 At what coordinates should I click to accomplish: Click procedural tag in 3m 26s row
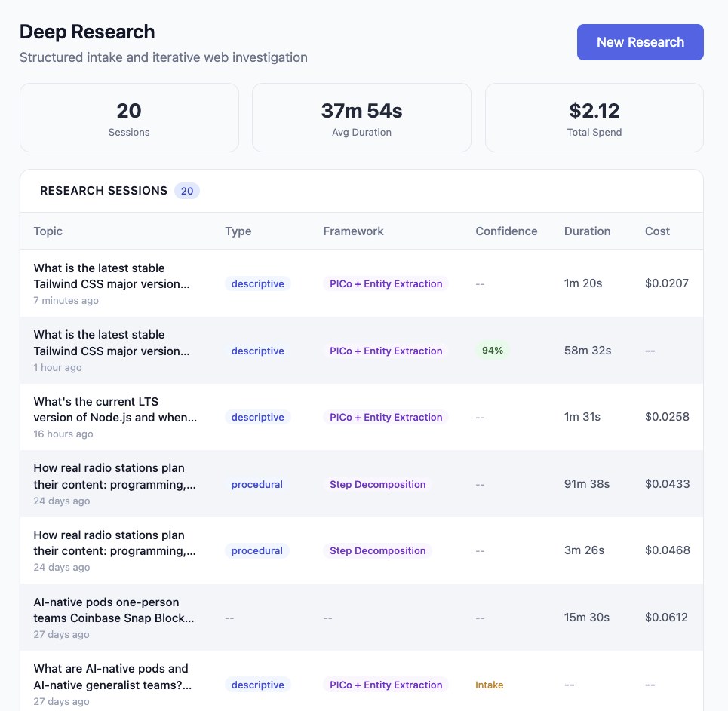point(256,550)
